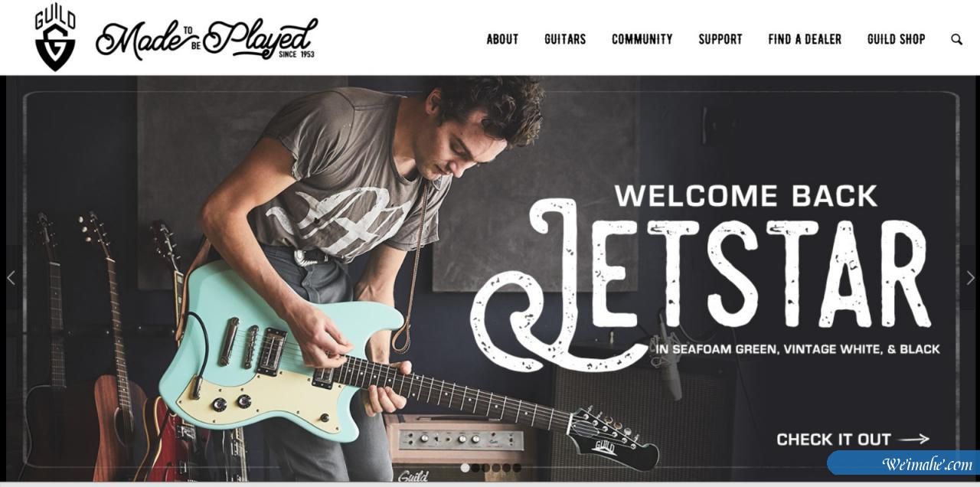980x487 pixels.
Task: Advance to next slide with right arrow
Action: 970,278
